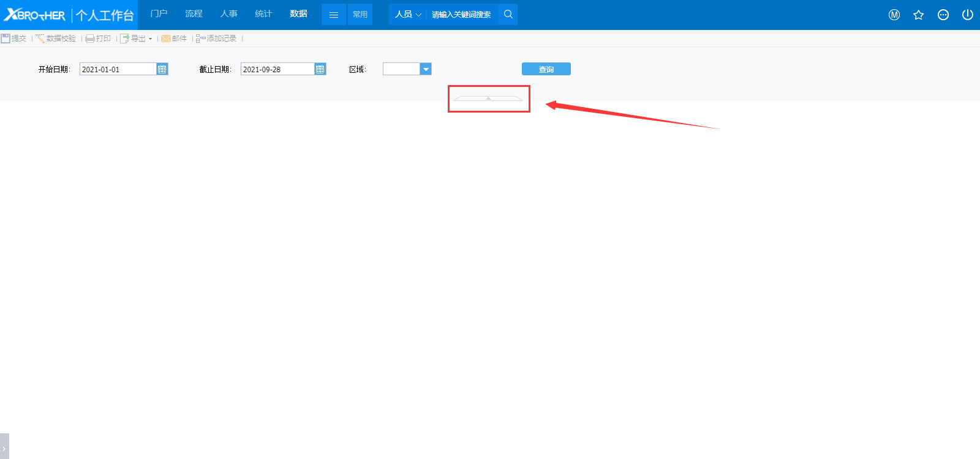The height and width of the screenshot is (459, 980).
Task: Open the hamburger menu icon
Action: click(334, 15)
